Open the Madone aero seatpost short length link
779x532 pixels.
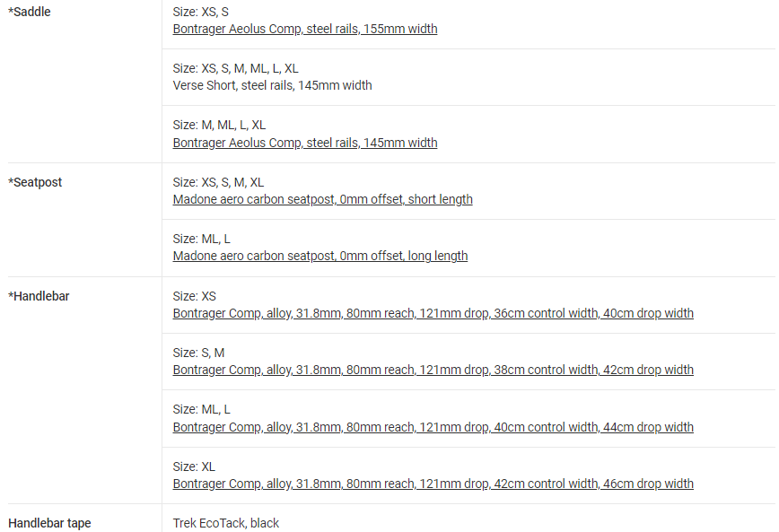pyautogui.click(x=322, y=199)
